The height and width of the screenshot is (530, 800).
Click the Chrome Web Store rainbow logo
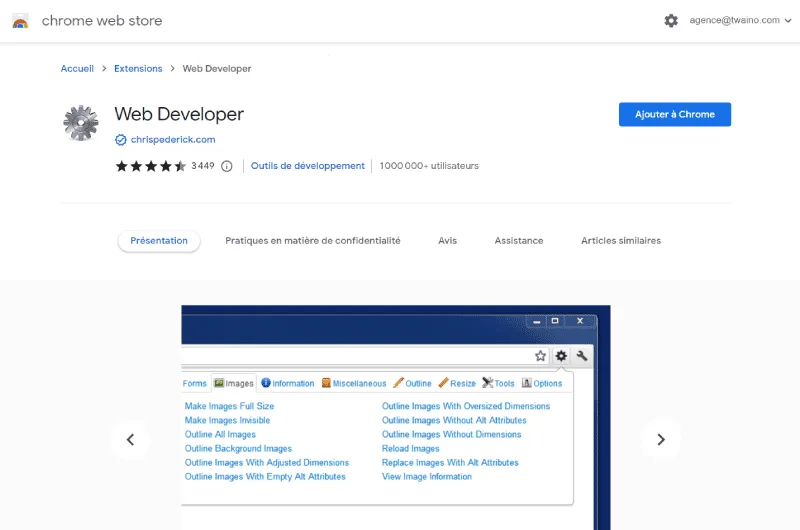(20, 21)
